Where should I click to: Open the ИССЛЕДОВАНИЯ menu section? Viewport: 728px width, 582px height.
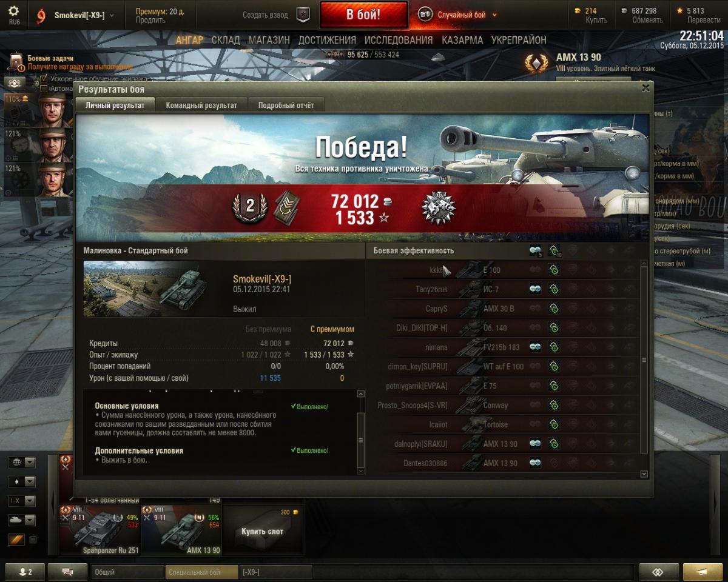pyautogui.click(x=399, y=40)
